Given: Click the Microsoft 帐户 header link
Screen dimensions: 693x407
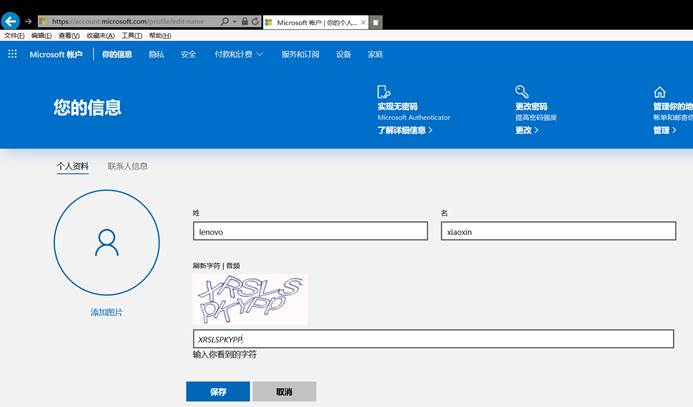Looking at the screenshot, I should click(56, 54).
